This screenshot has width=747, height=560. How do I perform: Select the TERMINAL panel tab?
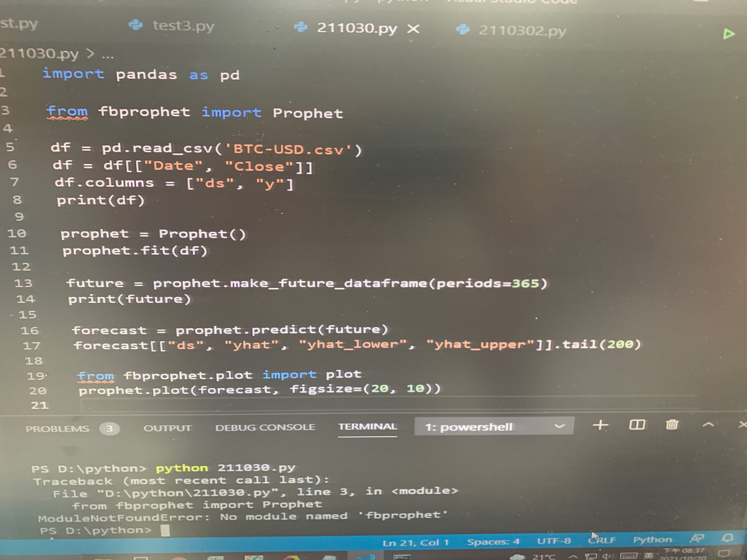(367, 427)
